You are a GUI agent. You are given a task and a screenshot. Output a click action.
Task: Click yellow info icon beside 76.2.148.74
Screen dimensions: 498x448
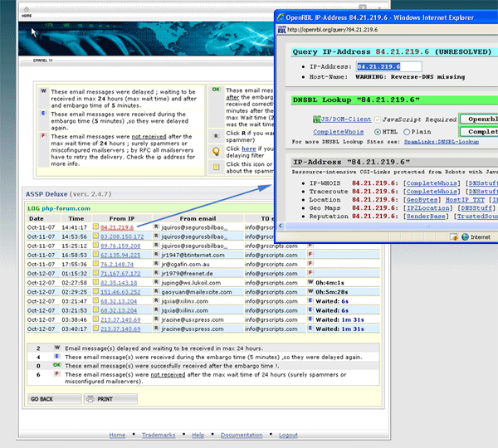95,264
